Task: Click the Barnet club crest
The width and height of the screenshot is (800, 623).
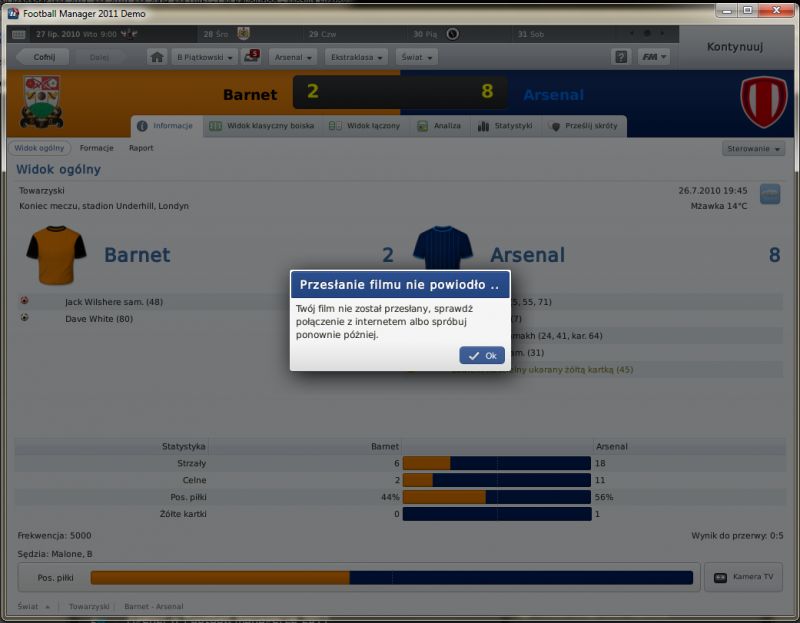Action: coord(41,102)
